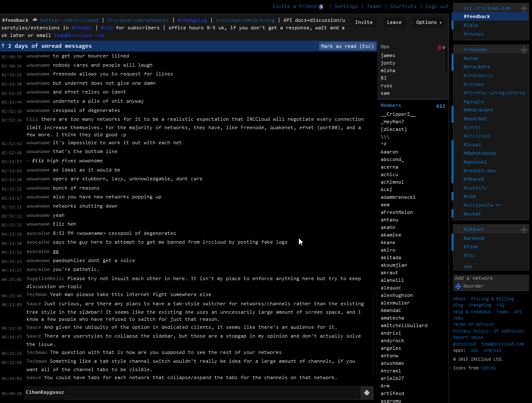Switch to the #idle channel
Viewport: 532px width, 403px height.
(470, 25)
